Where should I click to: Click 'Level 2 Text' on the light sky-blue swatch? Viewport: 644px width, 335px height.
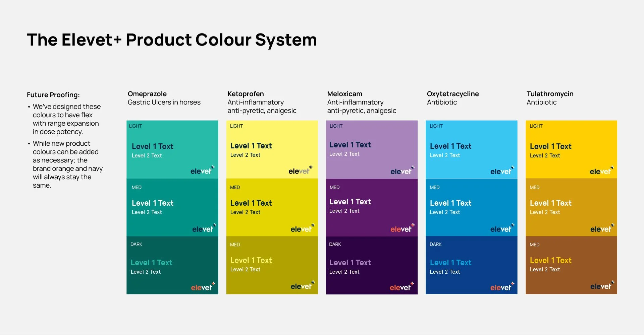coord(445,155)
